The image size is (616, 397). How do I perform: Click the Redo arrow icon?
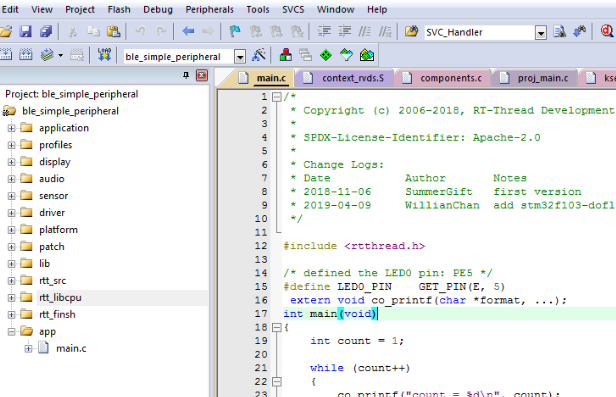161,31
